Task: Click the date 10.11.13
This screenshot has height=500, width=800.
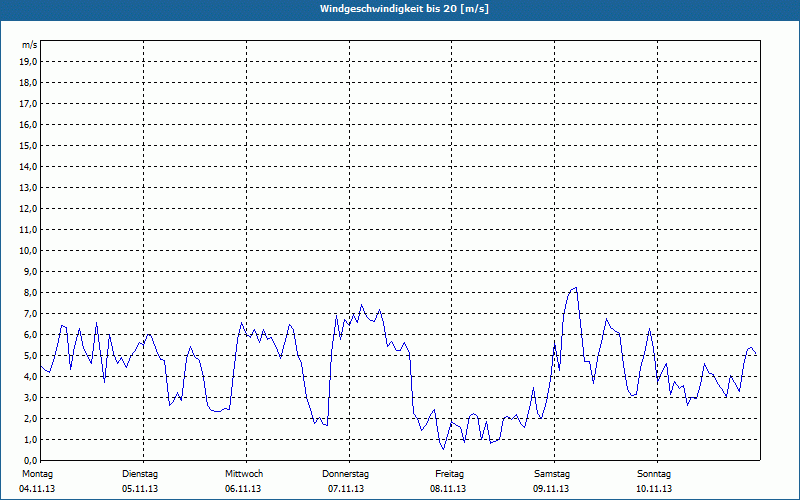Action: point(654,489)
